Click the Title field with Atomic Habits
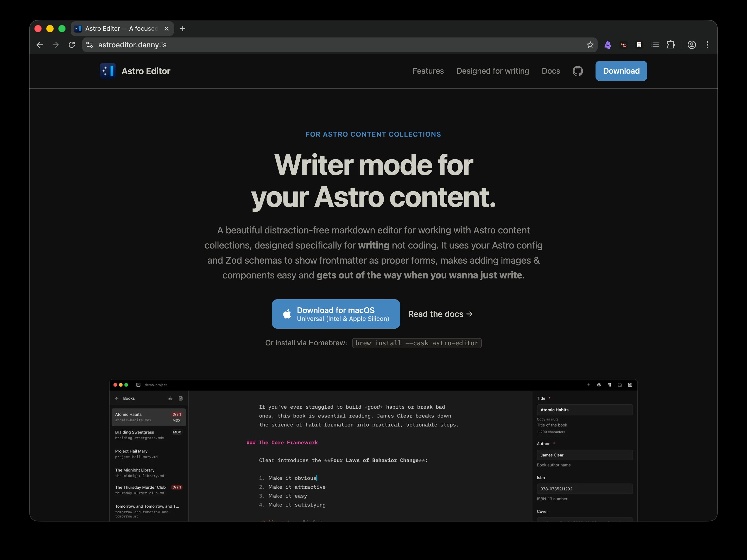Image resolution: width=747 pixels, height=560 pixels. [x=585, y=410]
